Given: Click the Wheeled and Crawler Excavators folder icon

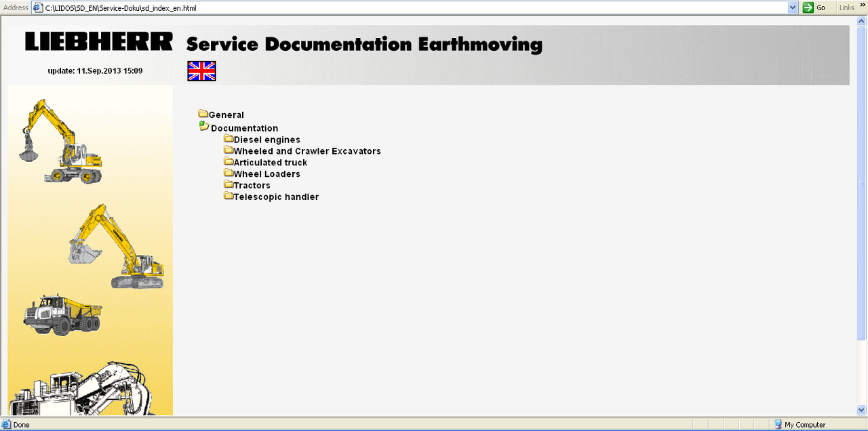Looking at the screenshot, I should (229, 150).
